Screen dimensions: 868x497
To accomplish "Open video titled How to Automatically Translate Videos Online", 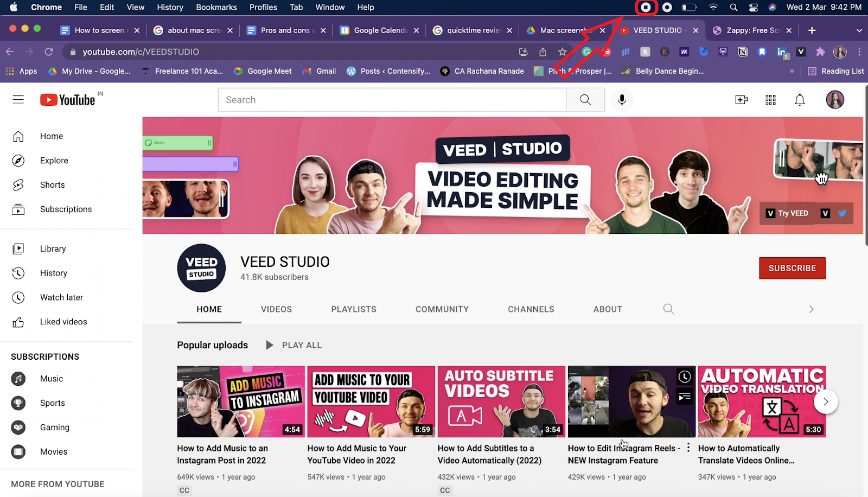I will [746, 454].
